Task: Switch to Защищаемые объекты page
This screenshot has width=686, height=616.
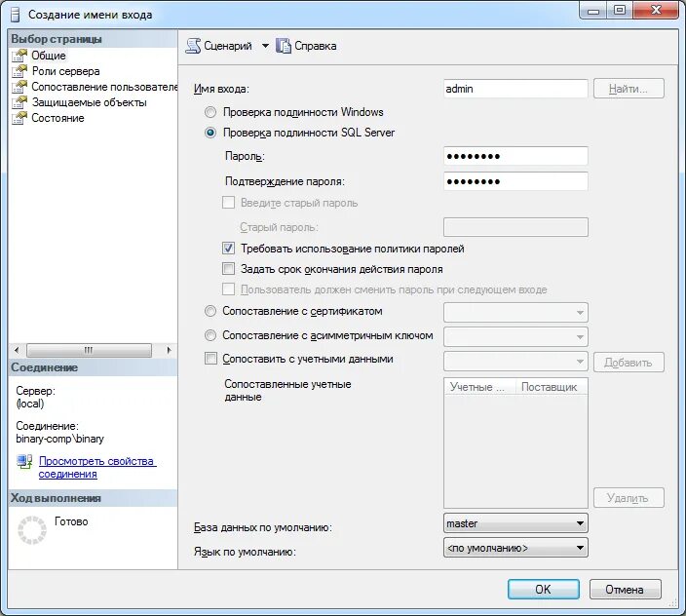Action: click(90, 102)
